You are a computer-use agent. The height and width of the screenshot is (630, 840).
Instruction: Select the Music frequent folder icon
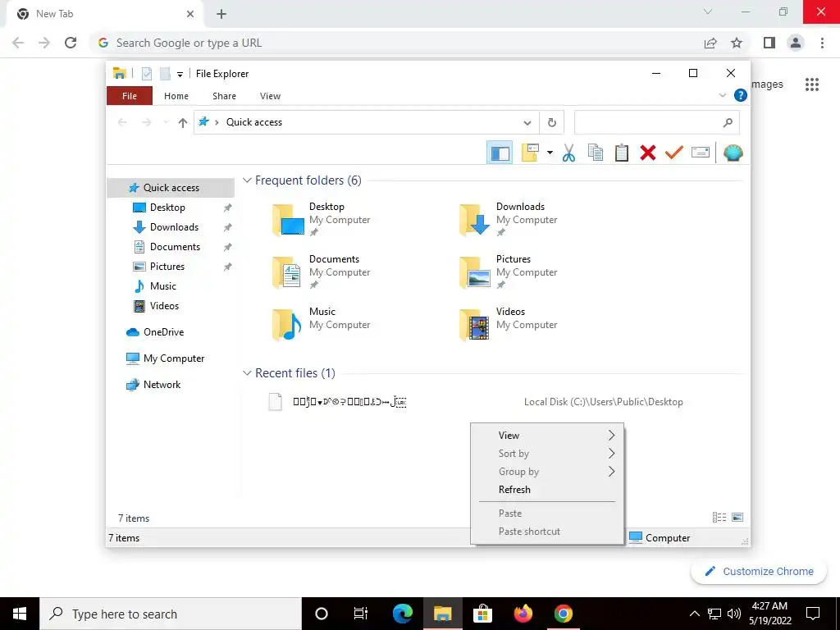tap(287, 325)
